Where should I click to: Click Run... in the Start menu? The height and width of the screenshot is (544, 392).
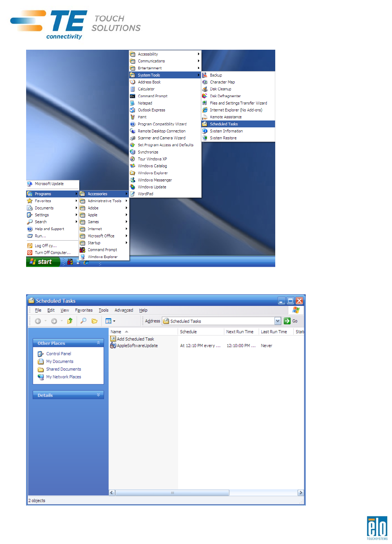pyautogui.click(x=53, y=236)
